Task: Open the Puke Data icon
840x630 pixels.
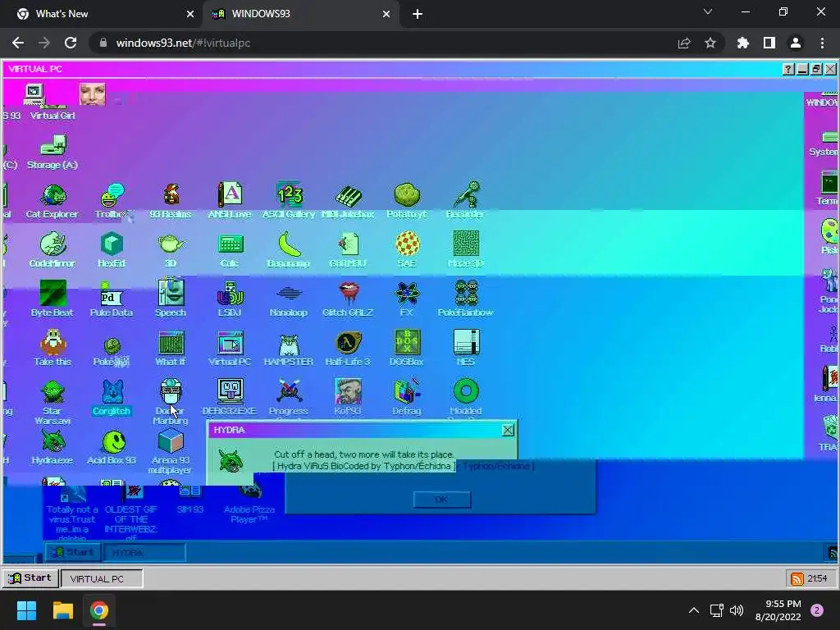Action: pos(112,299)
